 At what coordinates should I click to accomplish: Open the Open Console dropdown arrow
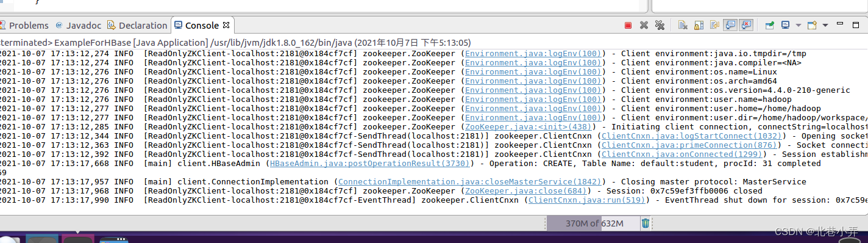coord(825,26)
